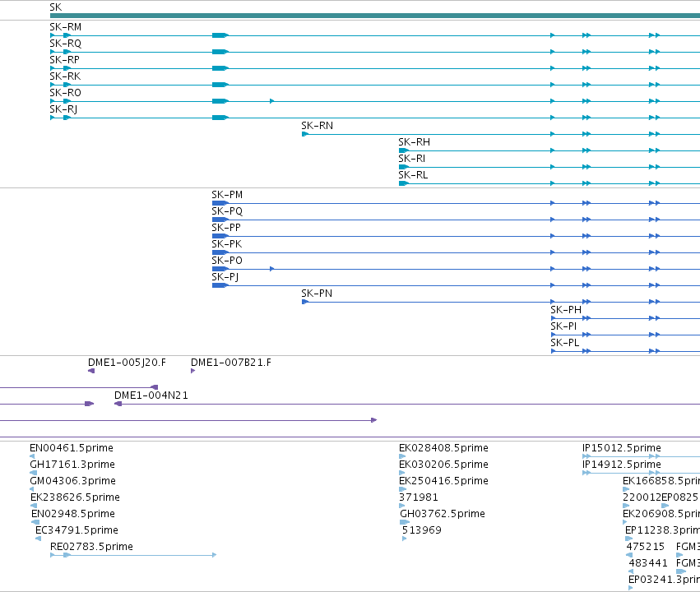Select the RE02783.5prime end arrow glyph
Viewport: 700px width, 592px height.
click(x=215, y=555)
